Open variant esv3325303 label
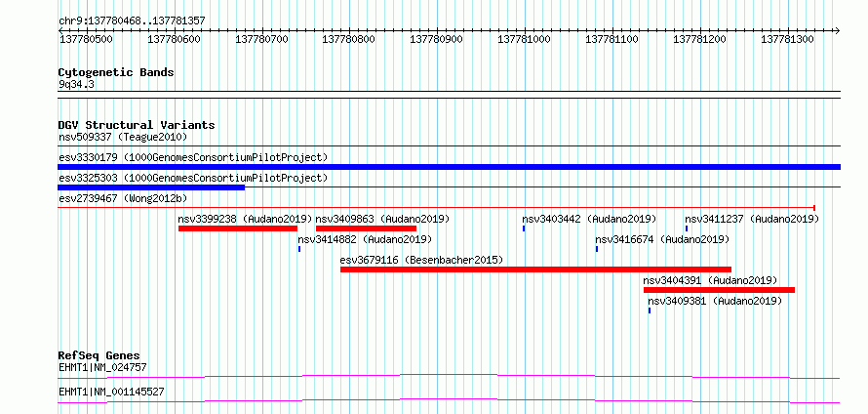This screenshot has width=868, height=414. point(193,178)
